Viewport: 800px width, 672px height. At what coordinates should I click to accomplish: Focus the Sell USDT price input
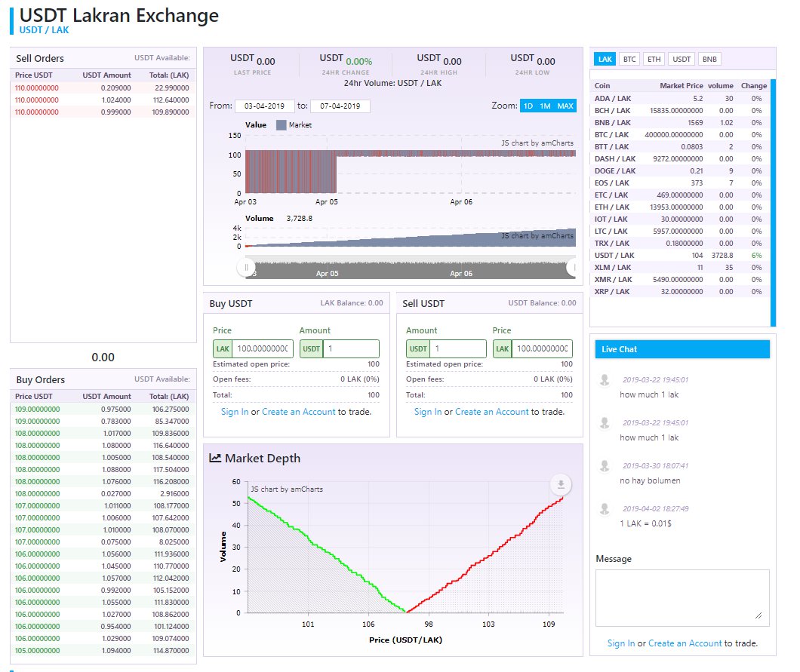coord(542,348)
